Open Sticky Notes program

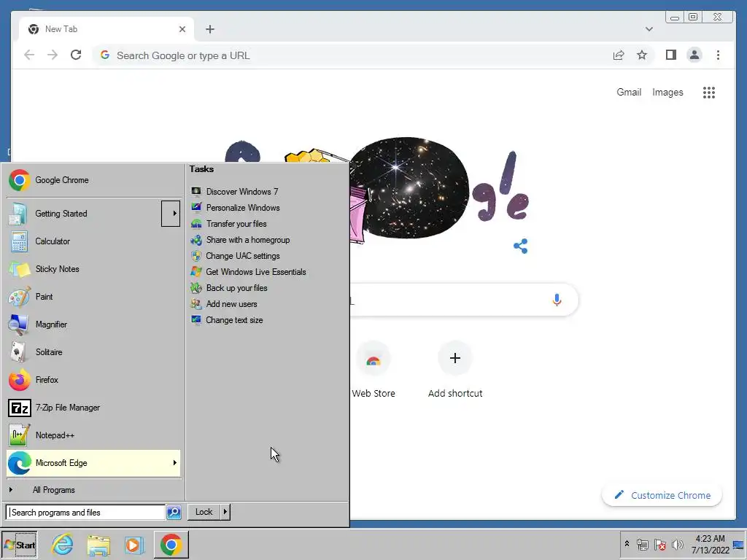93,269
